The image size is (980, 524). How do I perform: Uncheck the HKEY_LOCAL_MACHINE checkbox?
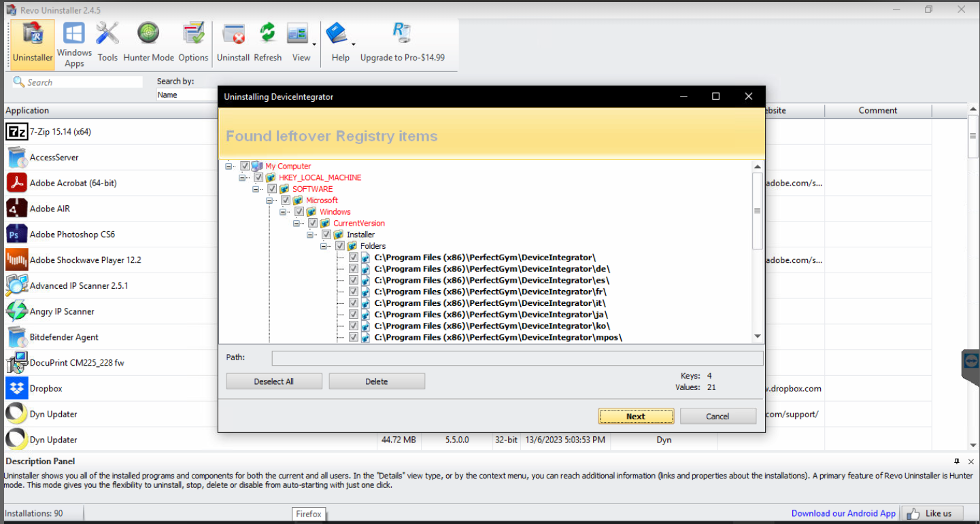click(x=258, y=177)
